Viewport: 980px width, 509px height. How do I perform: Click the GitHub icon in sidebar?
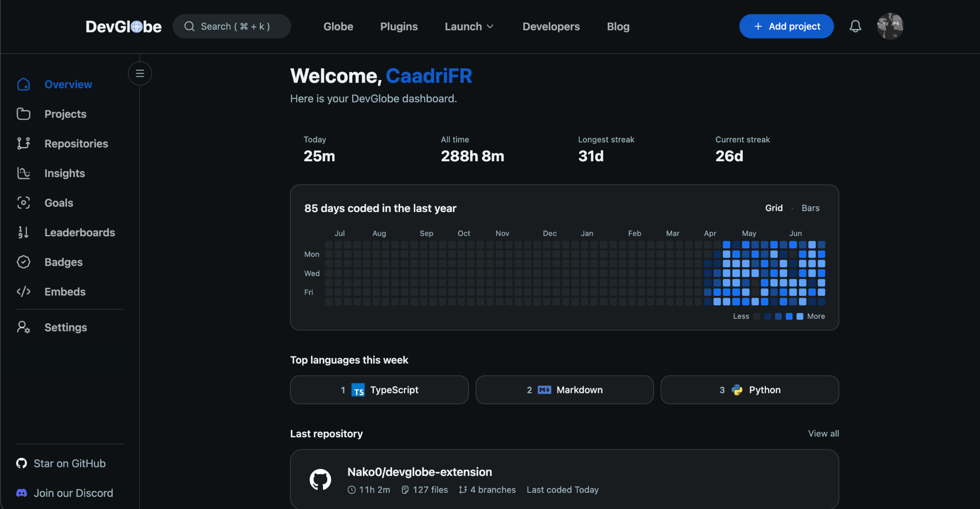pyautogui.click(x=22, y=463)
